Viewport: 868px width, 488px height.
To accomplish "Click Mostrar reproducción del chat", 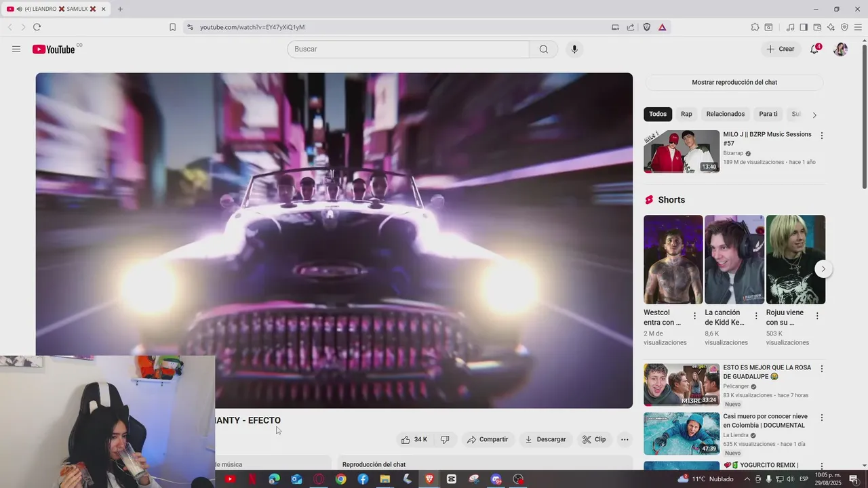I will [734, 82].
